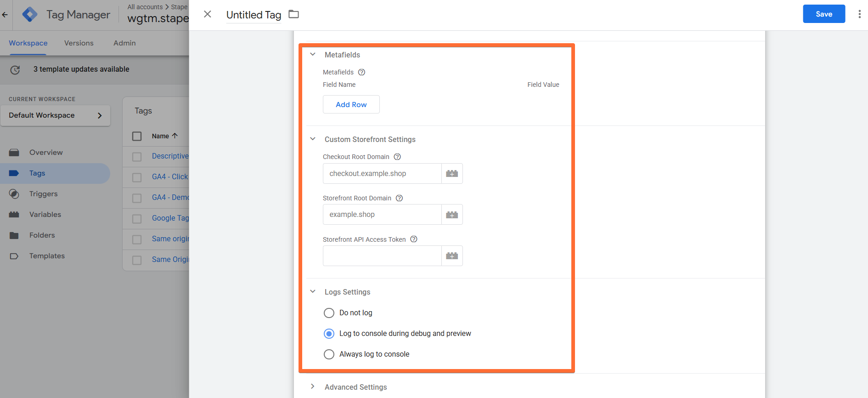Viewport: 868px width, 398px height.
Task: Select the Do not log option
Action: [x=329, y=313]
